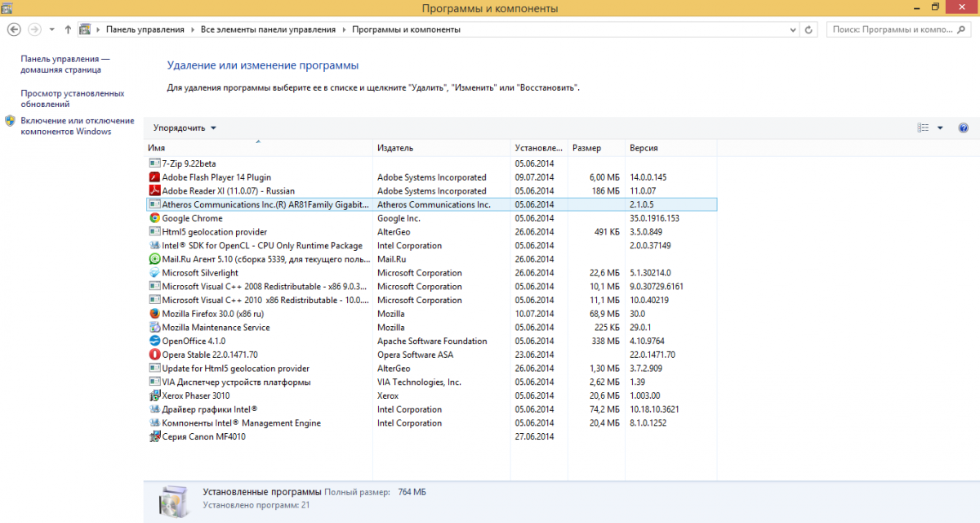Open Просмотр установленных обновлений link
This screenshot has height=523, width=980.
72,99
